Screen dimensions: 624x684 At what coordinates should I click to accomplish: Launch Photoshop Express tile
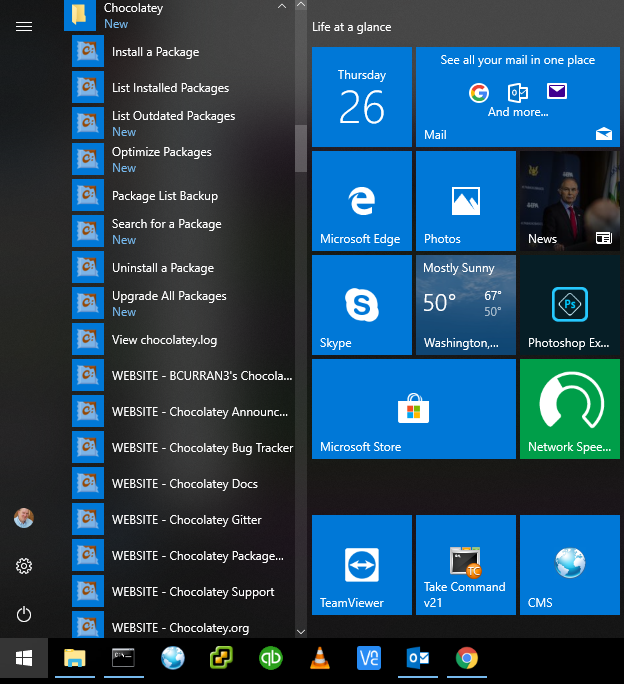tap(570, 305)
